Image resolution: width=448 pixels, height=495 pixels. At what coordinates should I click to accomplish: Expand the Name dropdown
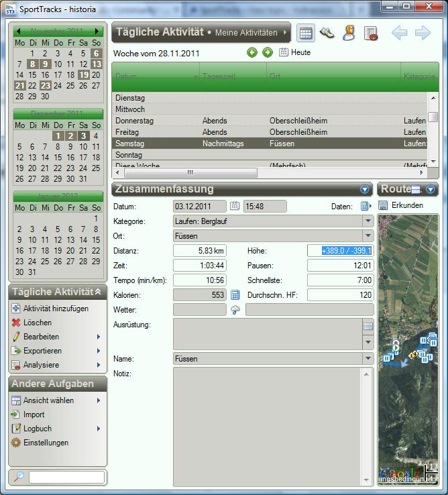tap(368, 359)
